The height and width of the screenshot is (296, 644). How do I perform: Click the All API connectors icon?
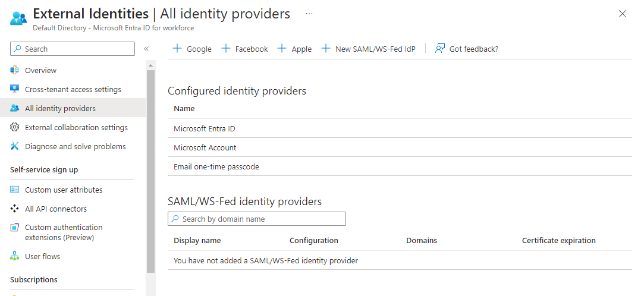click(15, 209)
